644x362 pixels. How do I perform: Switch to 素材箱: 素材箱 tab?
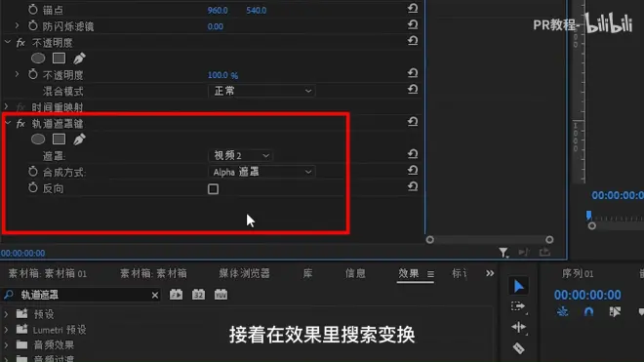[153, 273]
